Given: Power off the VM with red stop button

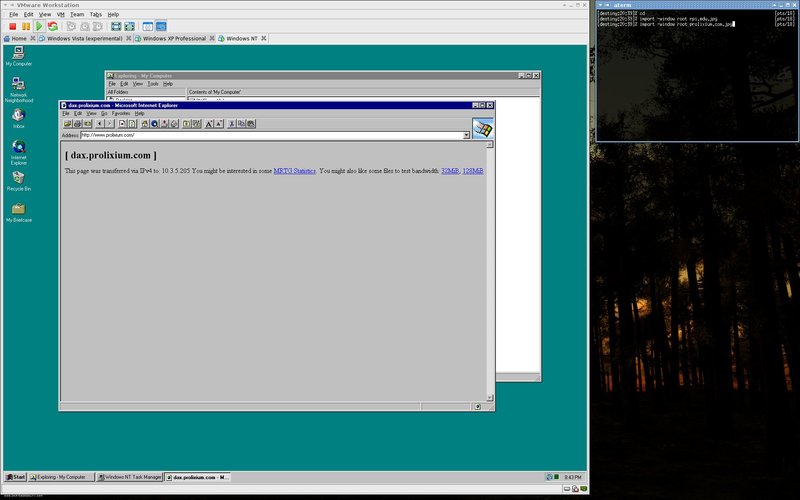Looking at the screenshot, I should [13, 27].
